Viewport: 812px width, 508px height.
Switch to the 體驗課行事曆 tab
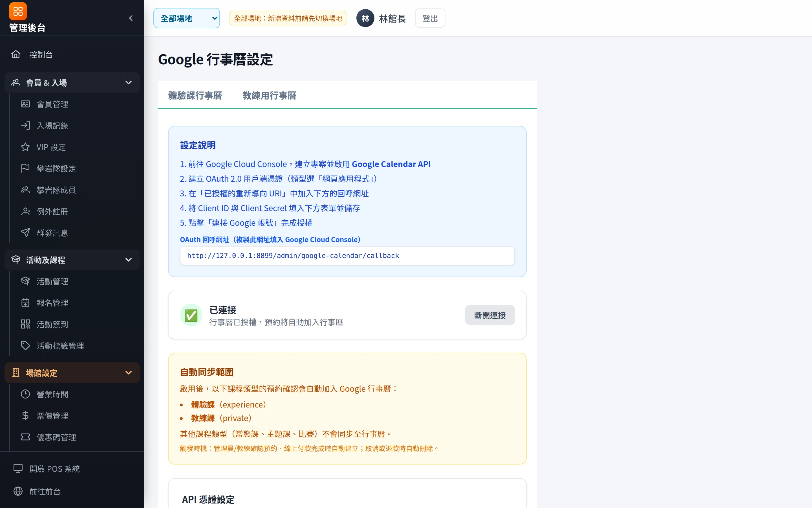click(195, 95)
